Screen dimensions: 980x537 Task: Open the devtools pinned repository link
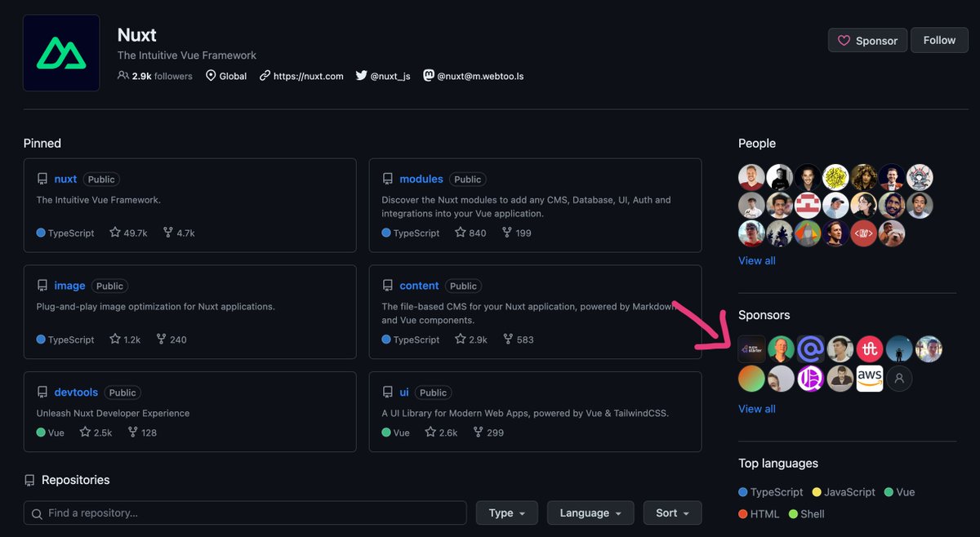pyautogui.click(x=76, y=393)
